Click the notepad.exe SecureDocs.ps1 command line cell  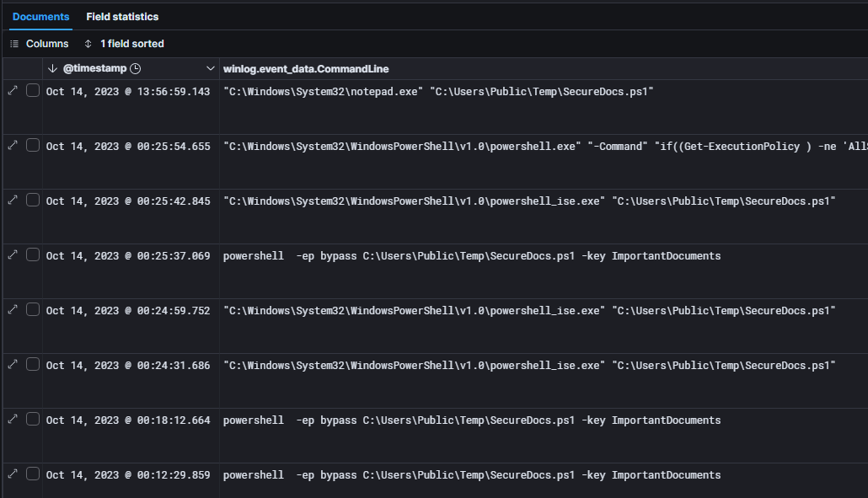coord(438,91)
